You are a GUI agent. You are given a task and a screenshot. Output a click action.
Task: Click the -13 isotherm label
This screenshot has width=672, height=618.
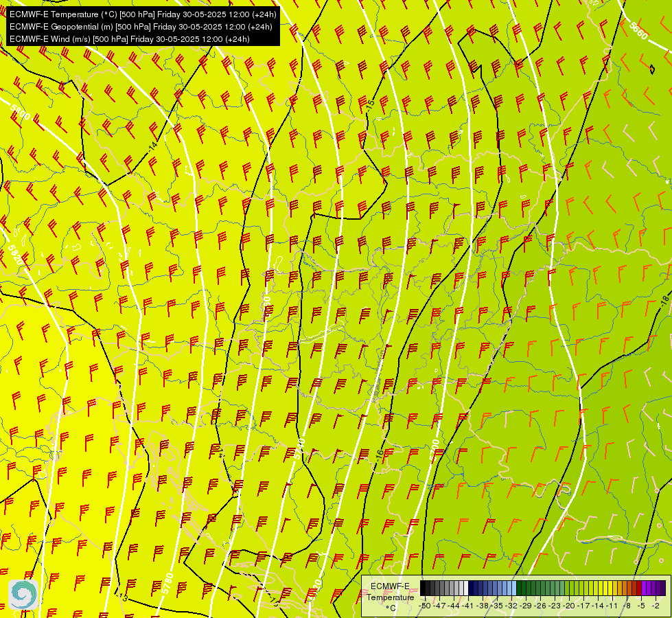(x=123, y=597)
